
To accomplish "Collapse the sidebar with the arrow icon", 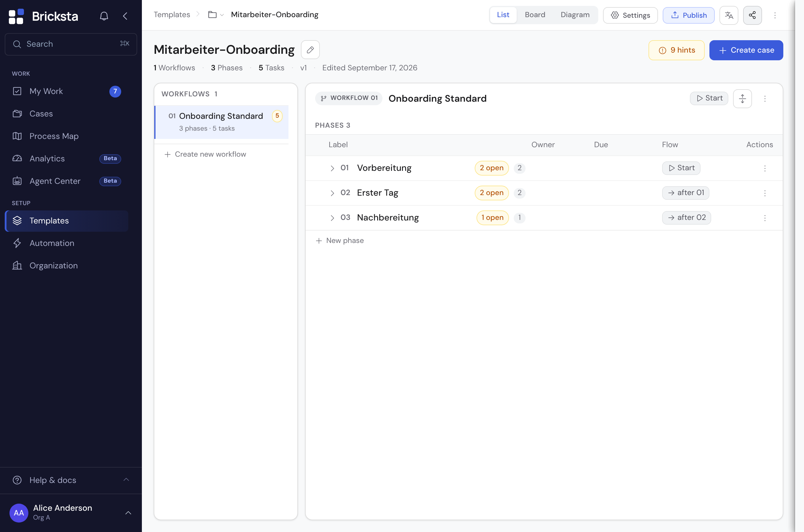I will click(125, 16).
